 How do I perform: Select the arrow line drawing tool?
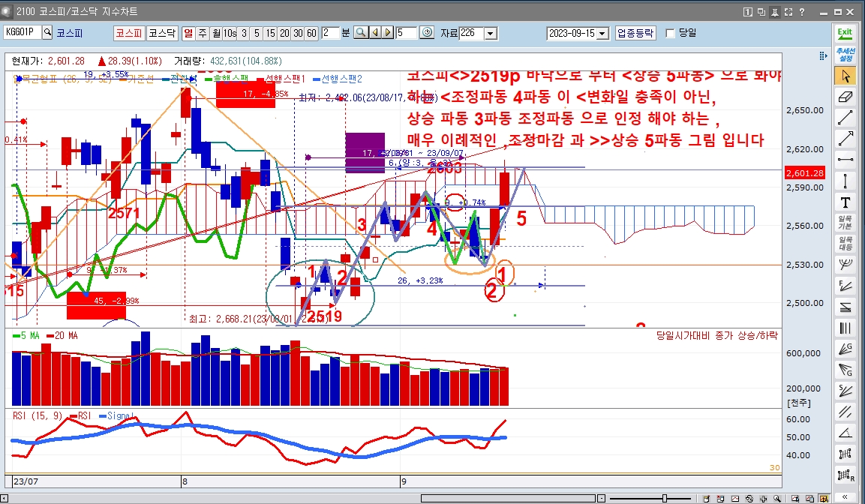pos(845,138)
